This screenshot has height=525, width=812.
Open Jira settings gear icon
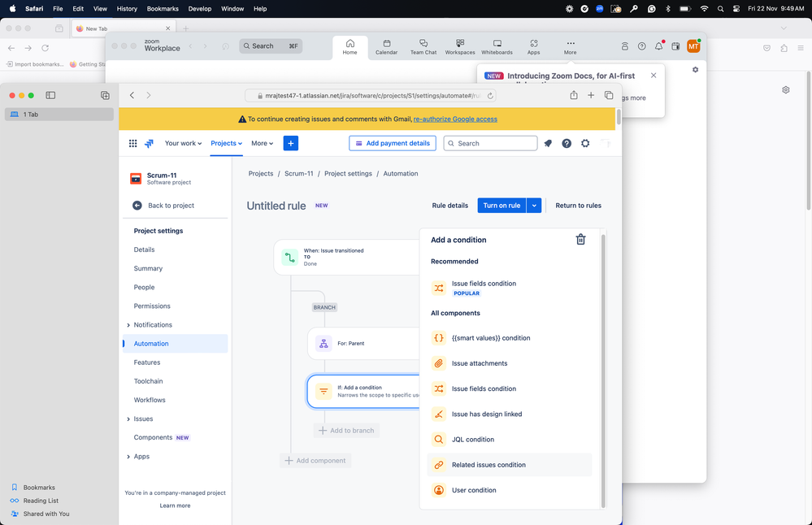click(585, 143)
